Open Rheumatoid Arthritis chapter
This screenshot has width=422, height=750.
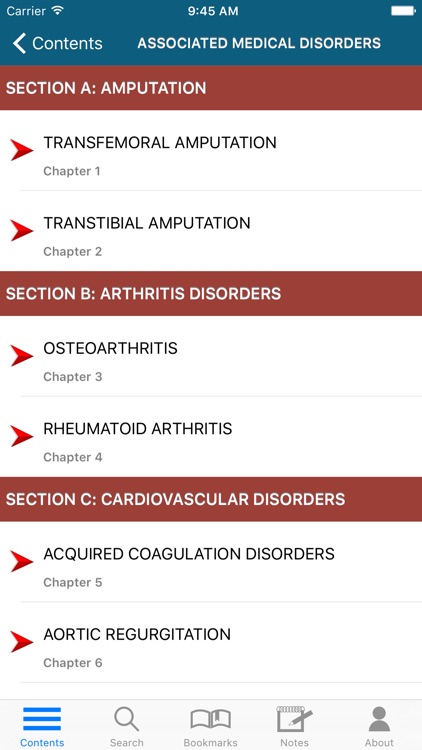pos(211,437)
